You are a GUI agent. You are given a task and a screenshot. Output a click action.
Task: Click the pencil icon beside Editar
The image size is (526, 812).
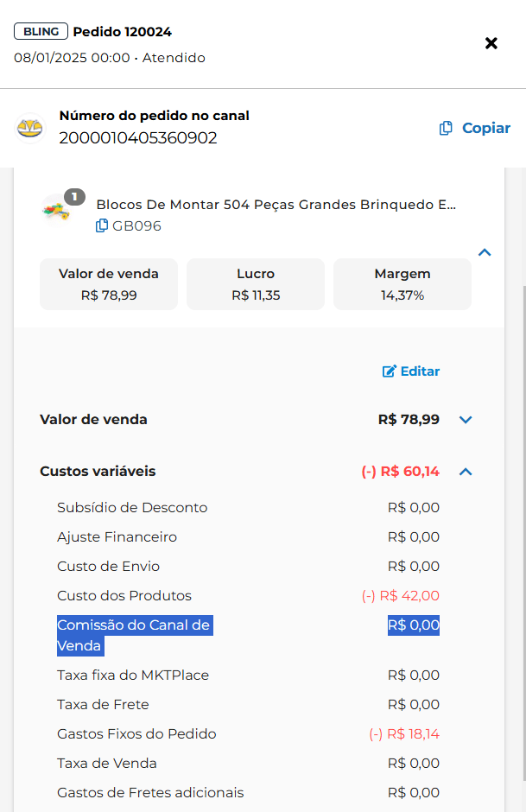390,371
